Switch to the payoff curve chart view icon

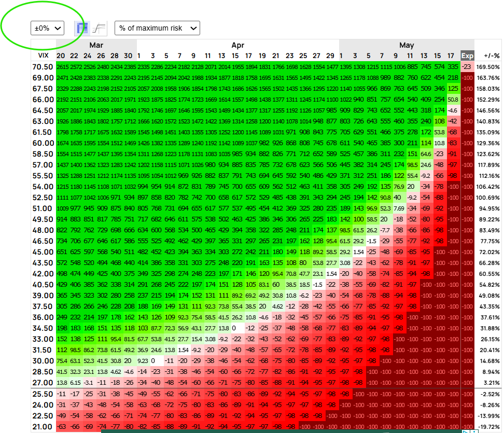tap(99, 29)
